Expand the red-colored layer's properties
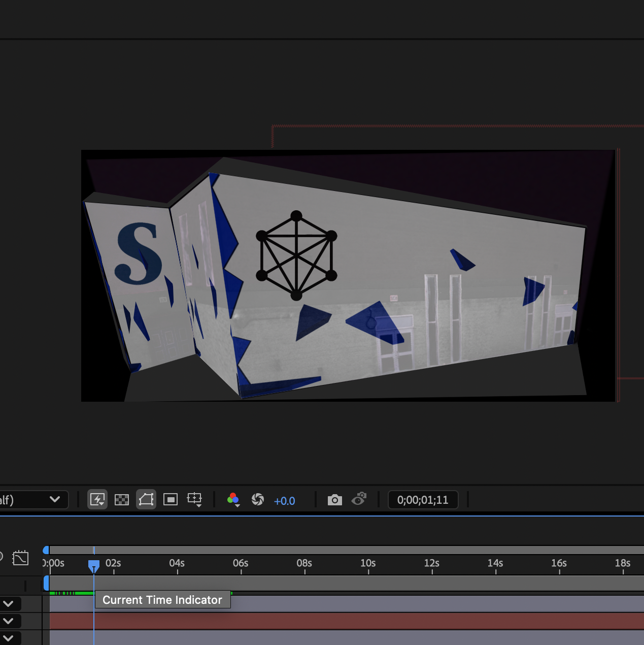The height and width of the screenshot is (645, 644). tap(8, 621)
